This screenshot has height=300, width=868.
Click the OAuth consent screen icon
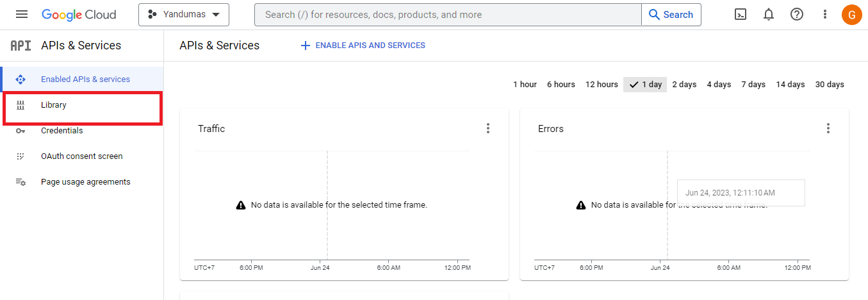pyautogui.click(x=20, y=156)
